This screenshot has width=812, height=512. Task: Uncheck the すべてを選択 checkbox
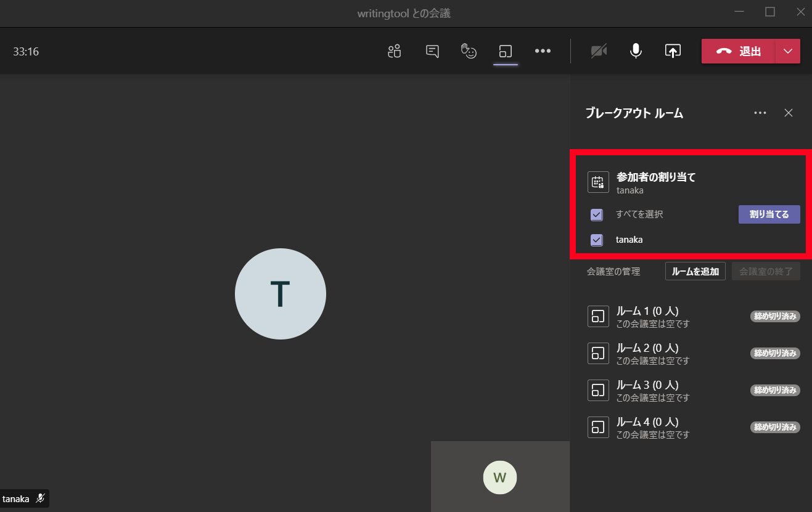point(597,215)
